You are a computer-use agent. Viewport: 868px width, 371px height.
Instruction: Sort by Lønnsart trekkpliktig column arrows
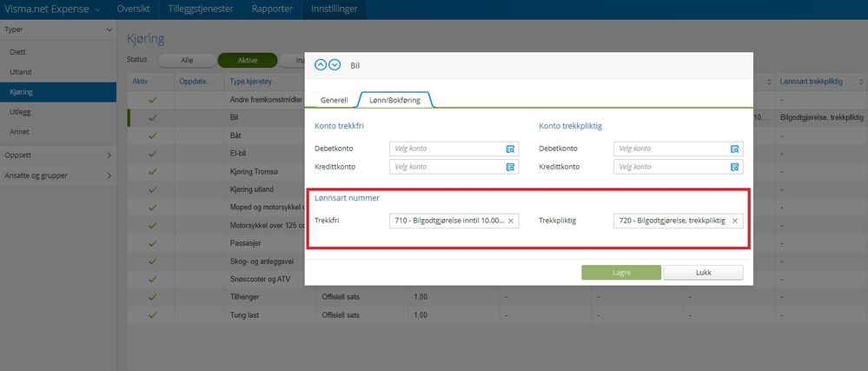(x=860, y=82)
